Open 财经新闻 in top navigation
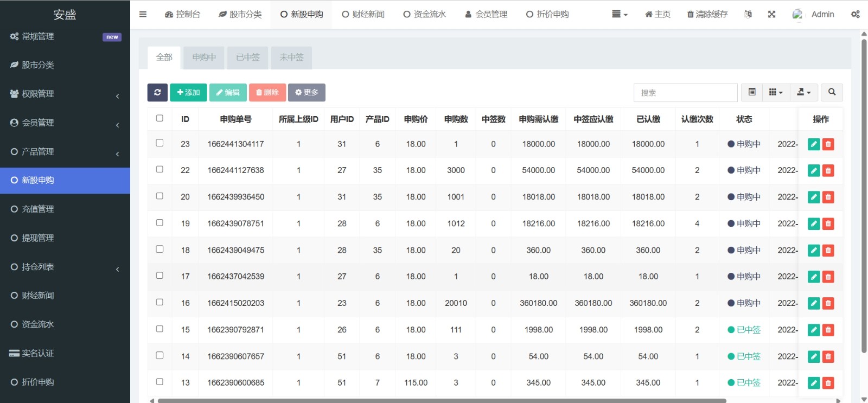 point(363,15)
